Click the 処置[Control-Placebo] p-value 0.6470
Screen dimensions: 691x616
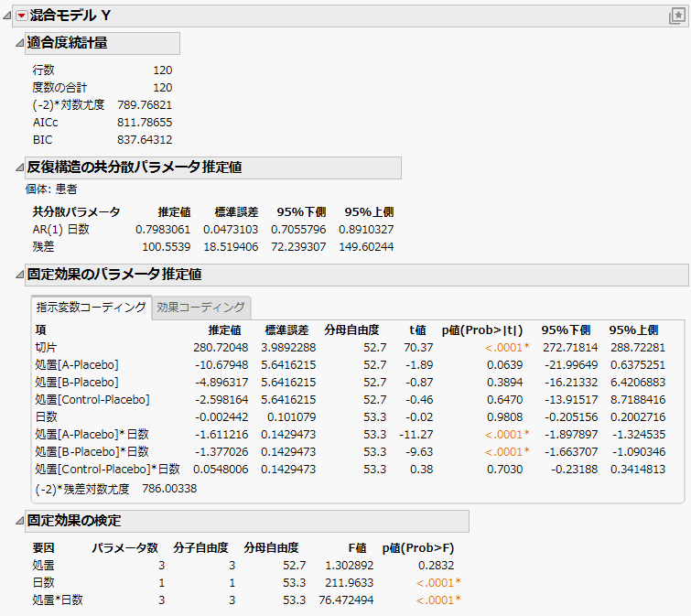504,400
